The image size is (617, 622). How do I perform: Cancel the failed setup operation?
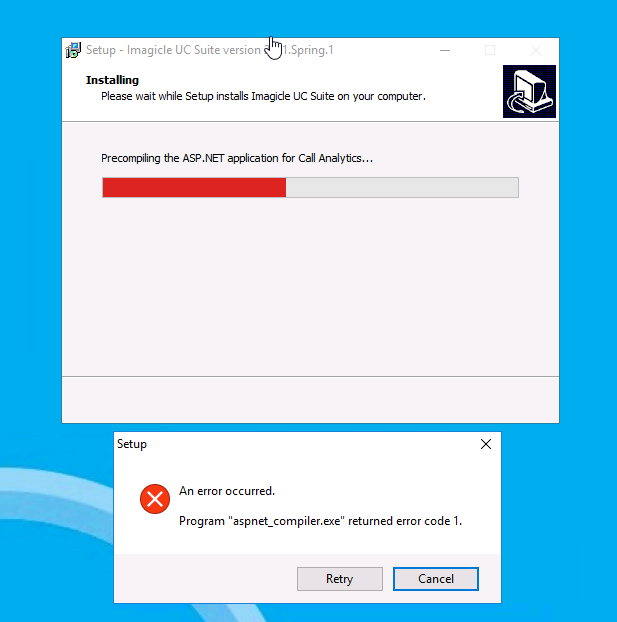coord(436,579)
